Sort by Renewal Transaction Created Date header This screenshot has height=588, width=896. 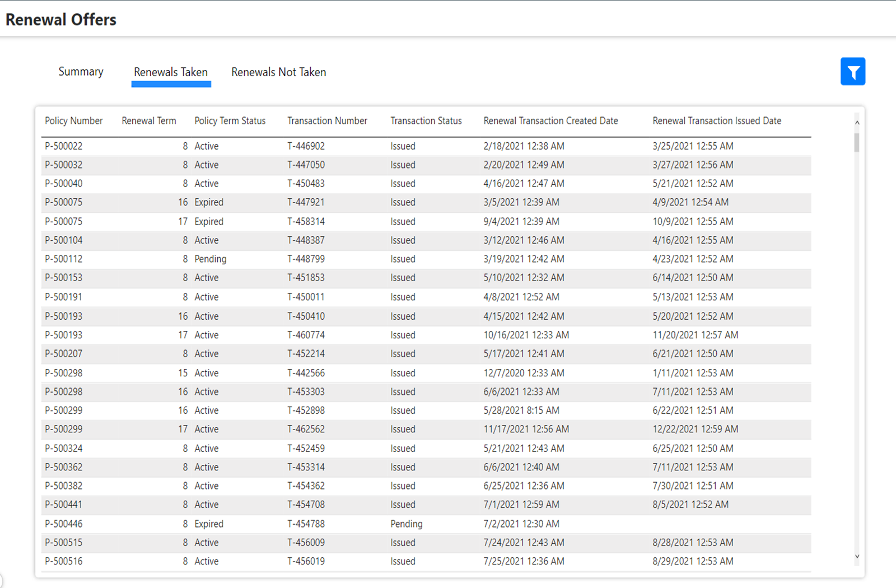tap(550, 121)
